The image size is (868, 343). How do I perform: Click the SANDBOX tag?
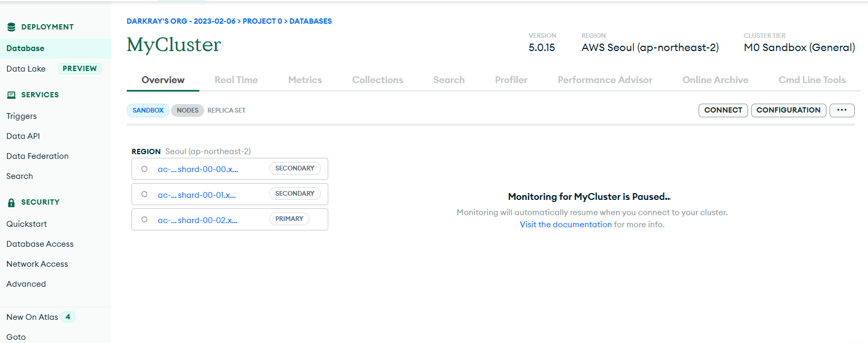click(148, 110)
